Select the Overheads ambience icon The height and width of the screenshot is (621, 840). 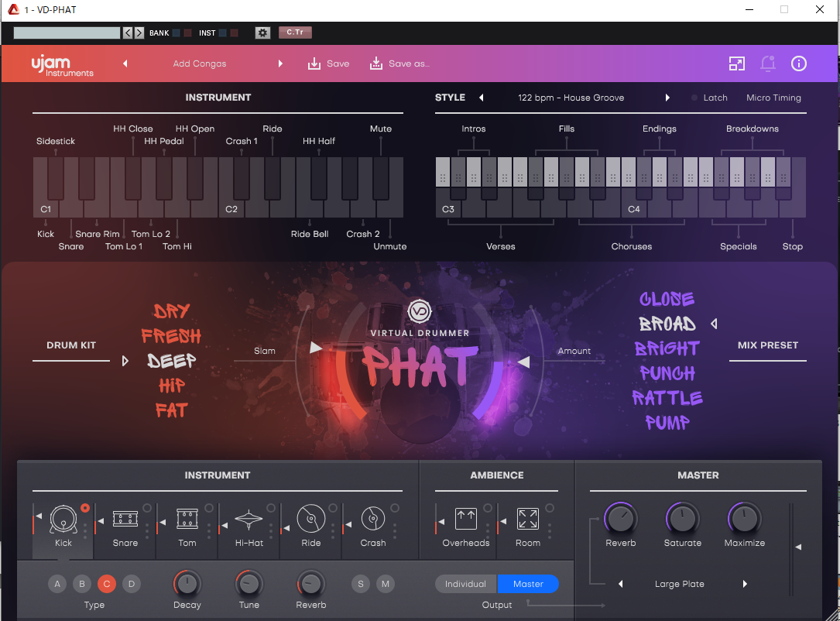pyautogui.click(x=466, y=520)
